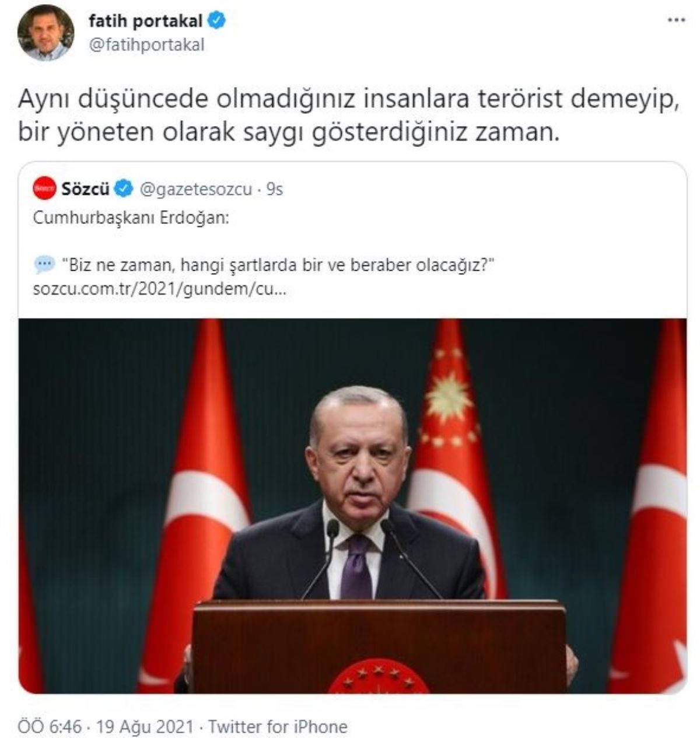Open the Sözcü account name
Screen dimensions: 700x738
[85, 189]
